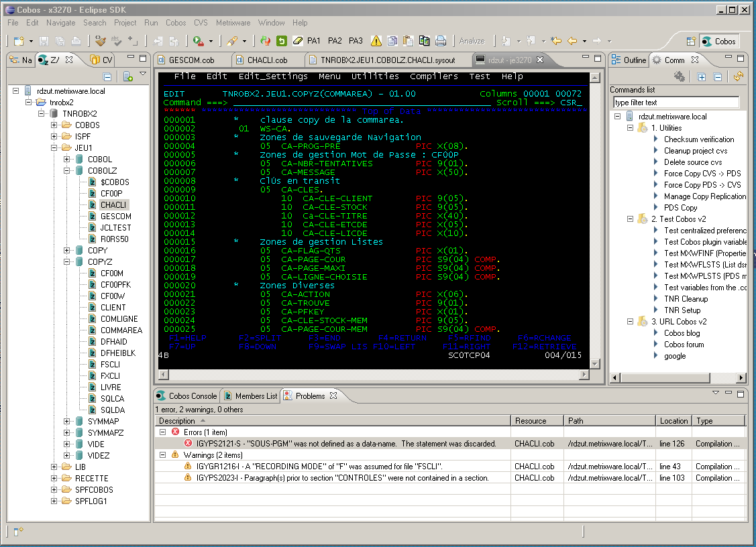
Task: Expand the COBOL dataset node
Action: click(x=66, y=159)
